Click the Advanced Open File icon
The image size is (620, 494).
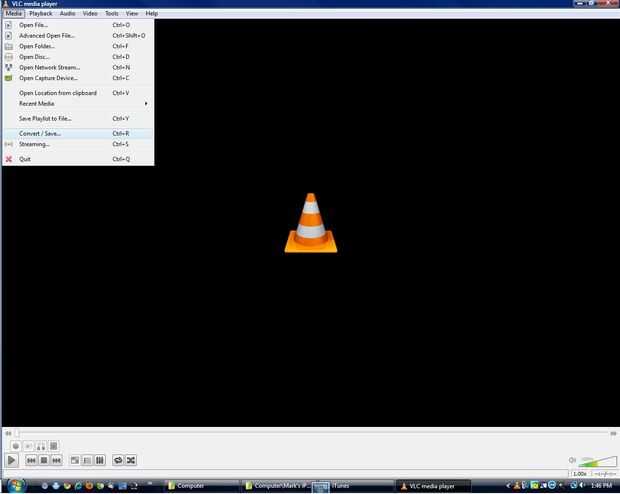pos(8,36)
